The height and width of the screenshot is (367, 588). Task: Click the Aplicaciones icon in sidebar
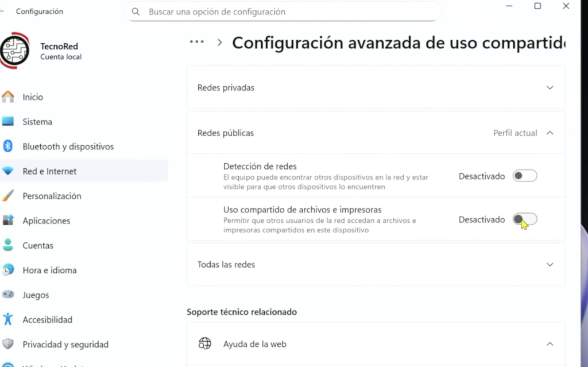tap(8, 221)
